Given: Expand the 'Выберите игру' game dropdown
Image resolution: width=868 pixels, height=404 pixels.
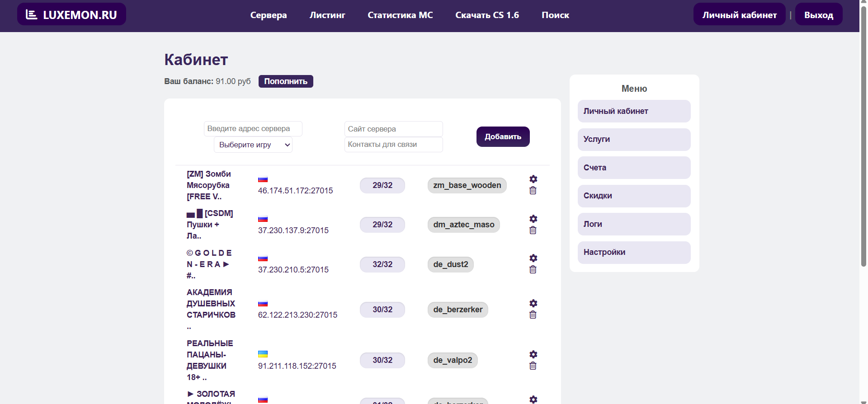Looking at the screenshot, I should 253,145.
